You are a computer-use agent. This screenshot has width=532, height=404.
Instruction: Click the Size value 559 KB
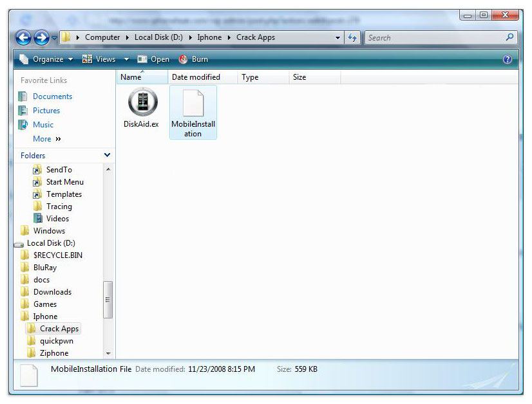[306, 369]
